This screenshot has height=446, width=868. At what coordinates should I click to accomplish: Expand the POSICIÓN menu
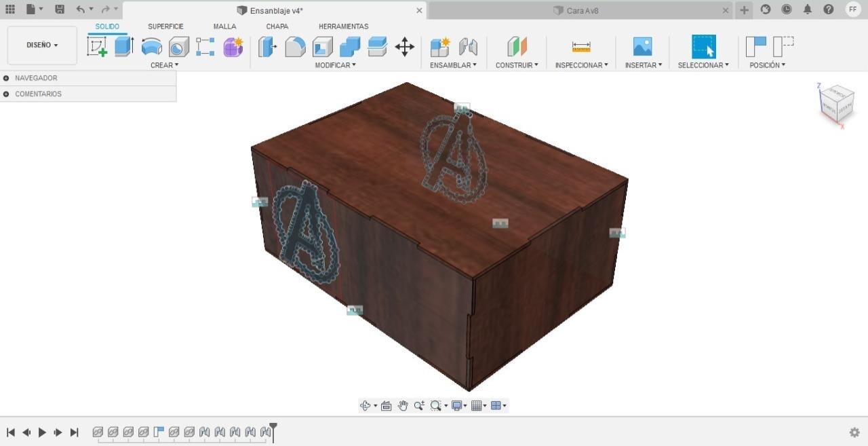767,65
